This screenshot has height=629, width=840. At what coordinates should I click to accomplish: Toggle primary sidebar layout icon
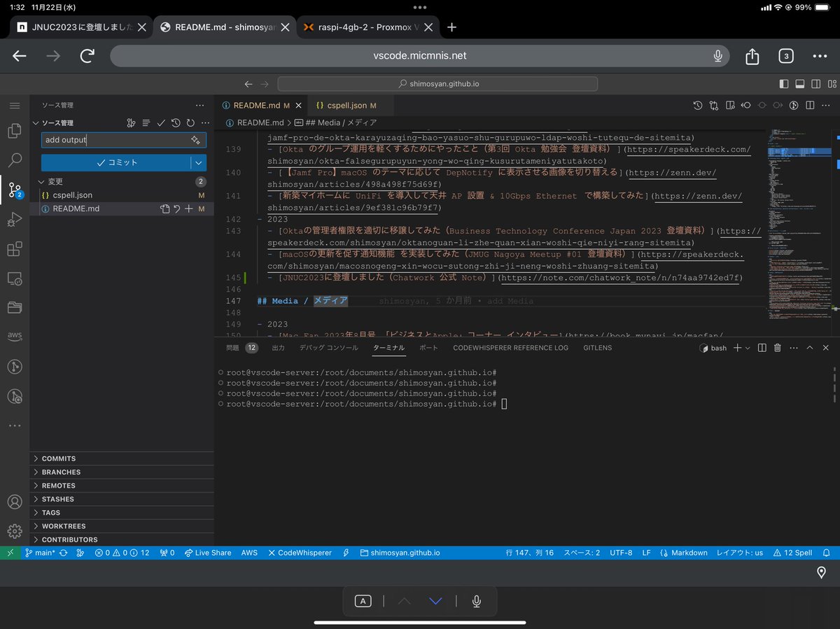pyautogui.click(x=784, y=84)
